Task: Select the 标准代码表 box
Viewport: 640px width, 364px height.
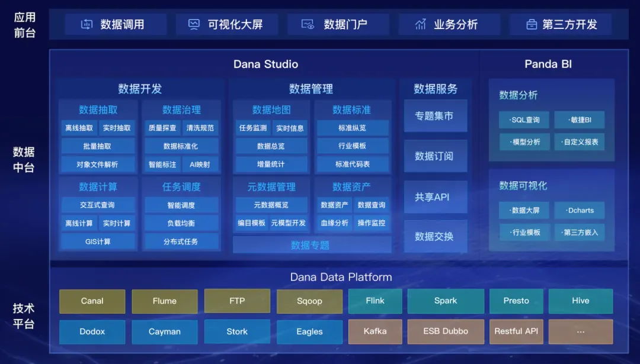Action: 353,165
